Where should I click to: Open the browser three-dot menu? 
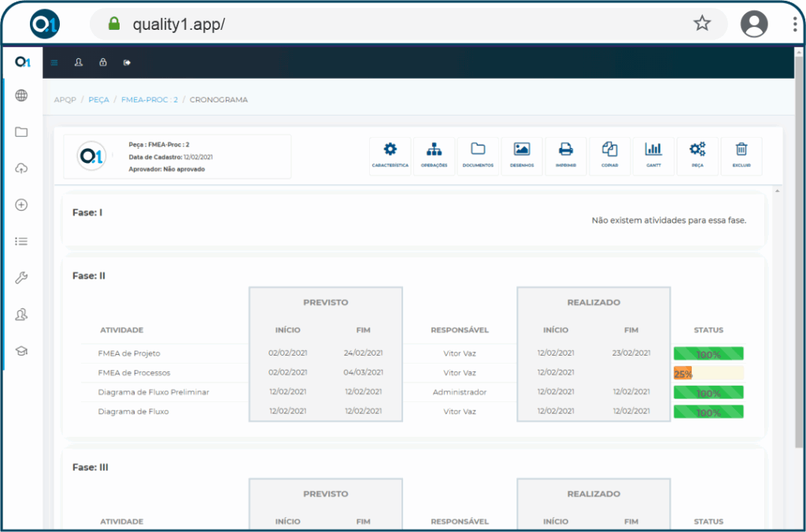795,24
